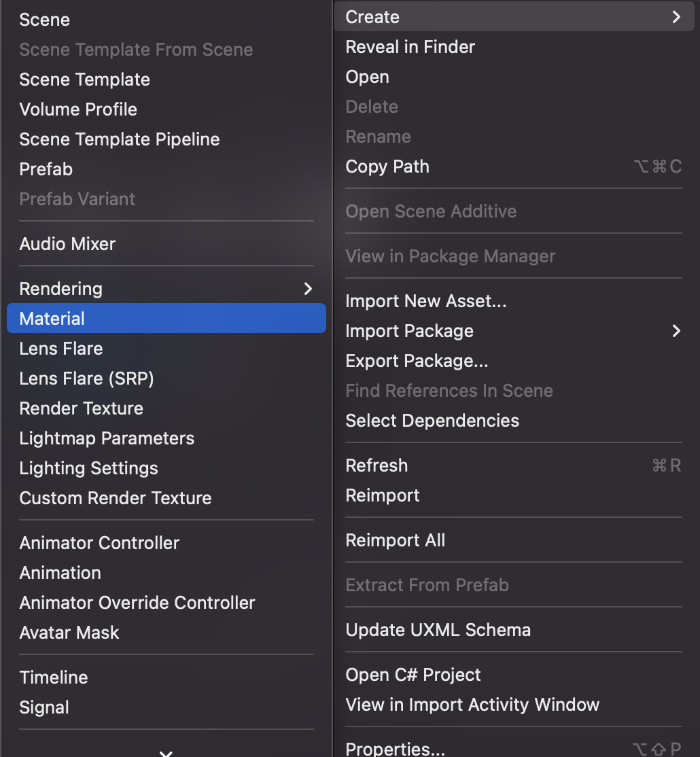Screen dimensions: 700x757
Task: Select Import New Asset option
Action: pos(425,301)
